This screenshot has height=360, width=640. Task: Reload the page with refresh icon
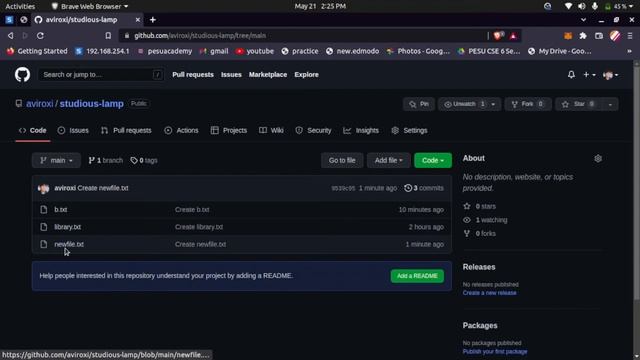pyautogui.click(x=40, y=36)
